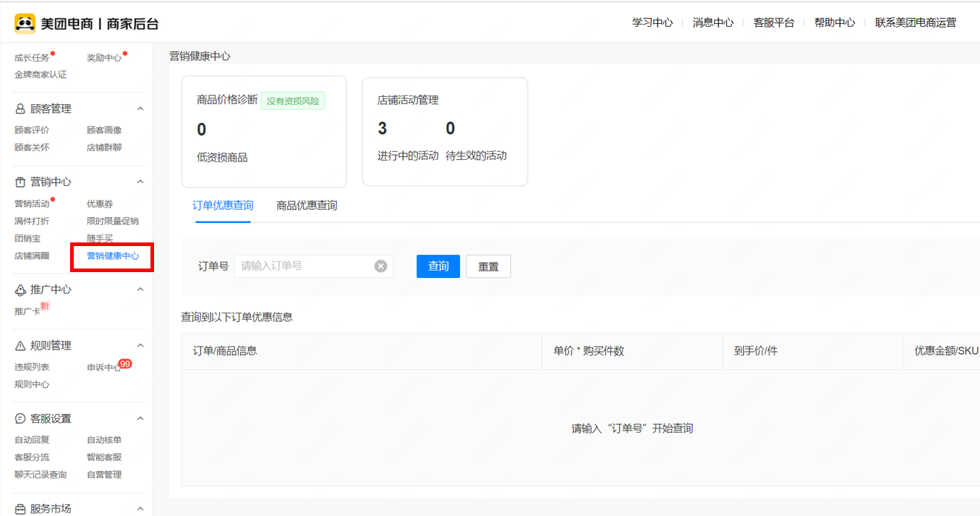Click the 顾客管理 person icon
Screen dimensions: 980x516
pyautogui.click(x=20, y=109)
